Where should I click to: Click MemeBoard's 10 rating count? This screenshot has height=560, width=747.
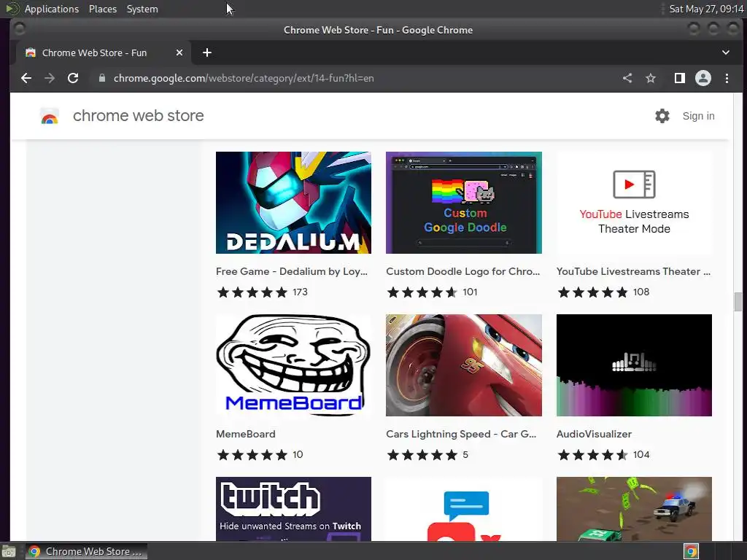(x=298, y=454)
